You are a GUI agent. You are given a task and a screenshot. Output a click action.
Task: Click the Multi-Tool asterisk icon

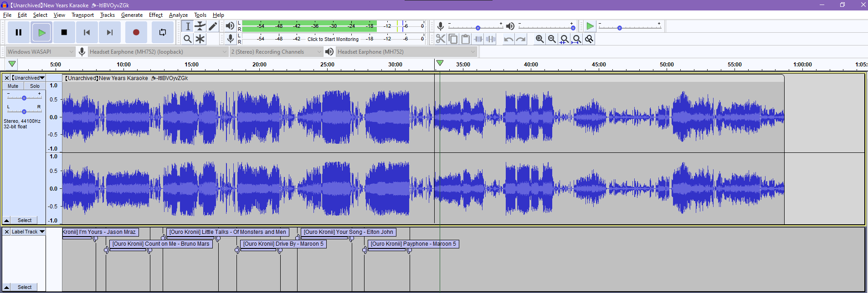[x=200, y=39]
